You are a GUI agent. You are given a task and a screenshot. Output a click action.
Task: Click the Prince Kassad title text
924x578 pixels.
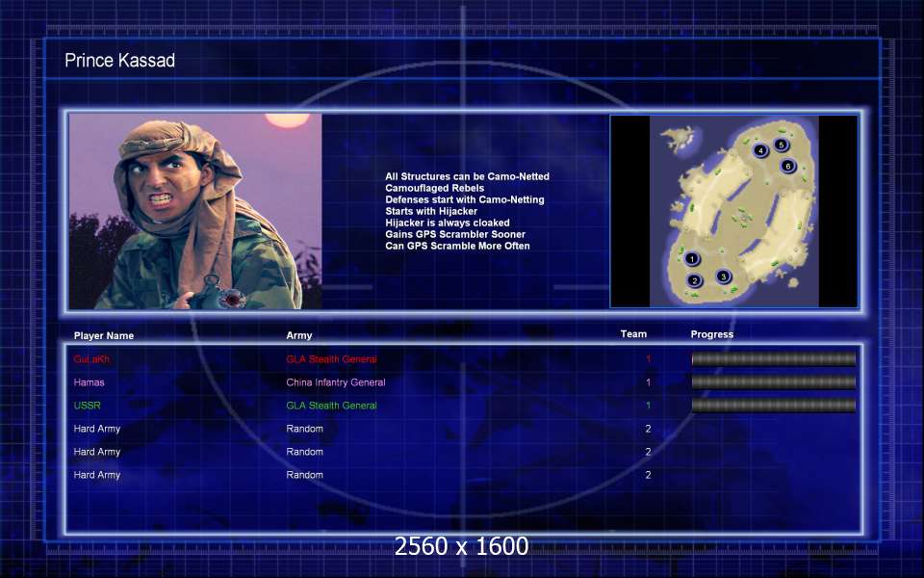[119, 60]
